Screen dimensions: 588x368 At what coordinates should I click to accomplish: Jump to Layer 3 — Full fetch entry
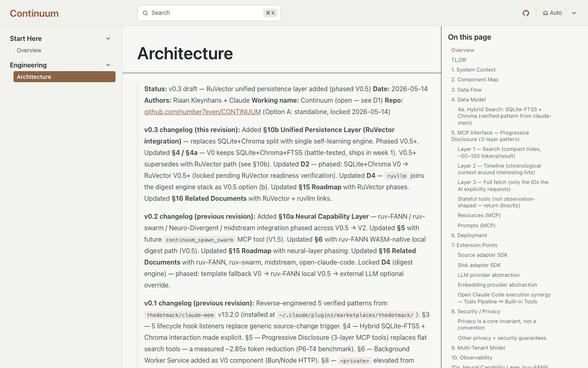tap(503, 186)
